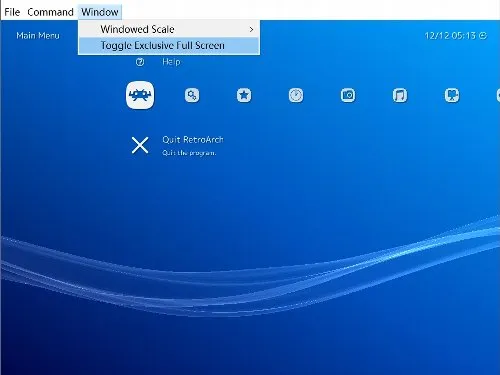
Task: Close the open Window menu
Action: pyautogui.click(x=100, y=12)
